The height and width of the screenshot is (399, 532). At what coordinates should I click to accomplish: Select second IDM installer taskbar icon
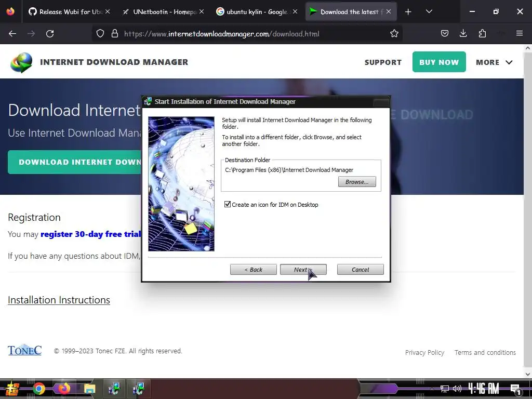click(139, 389)
